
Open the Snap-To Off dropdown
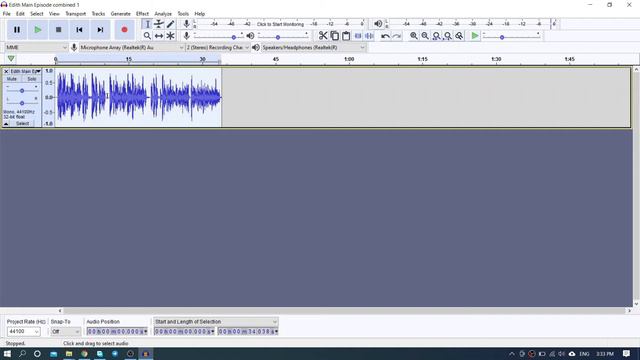[65, 331]
